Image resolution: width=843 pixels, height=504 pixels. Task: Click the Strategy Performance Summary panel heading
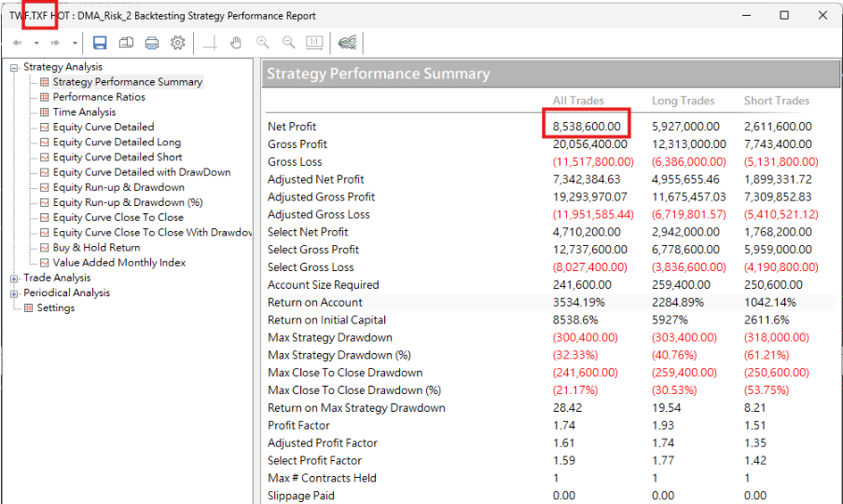coord(379,74)
